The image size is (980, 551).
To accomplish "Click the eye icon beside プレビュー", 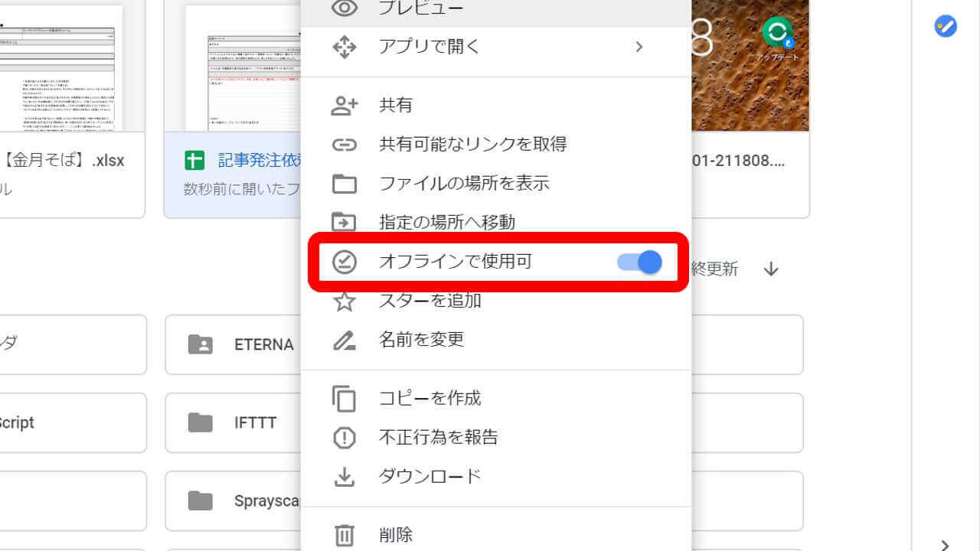I will coord(345,8).
